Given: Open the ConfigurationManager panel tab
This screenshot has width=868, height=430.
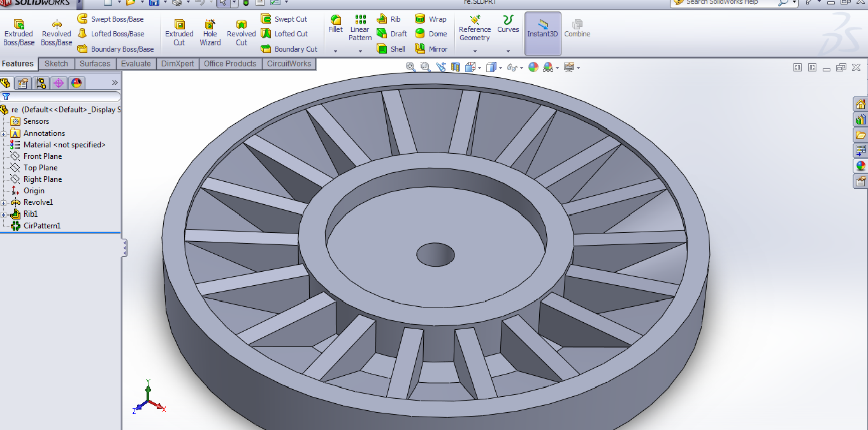Looking at the screenshot, I should (x=41, y=83).
